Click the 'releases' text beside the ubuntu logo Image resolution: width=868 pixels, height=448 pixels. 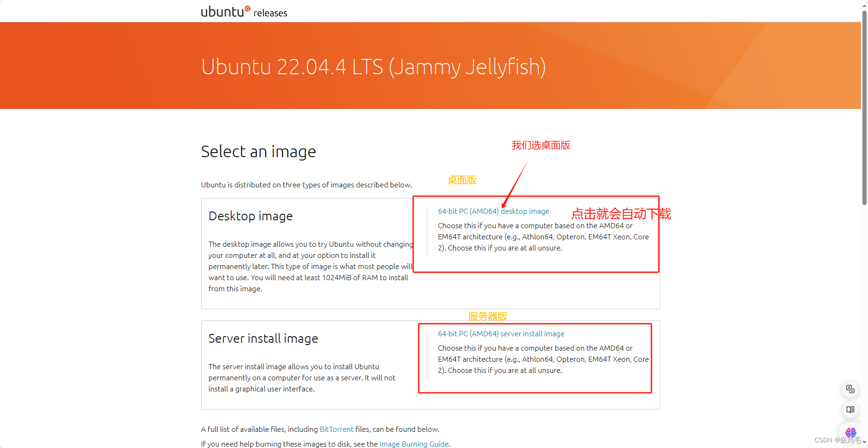coord(270,13)
